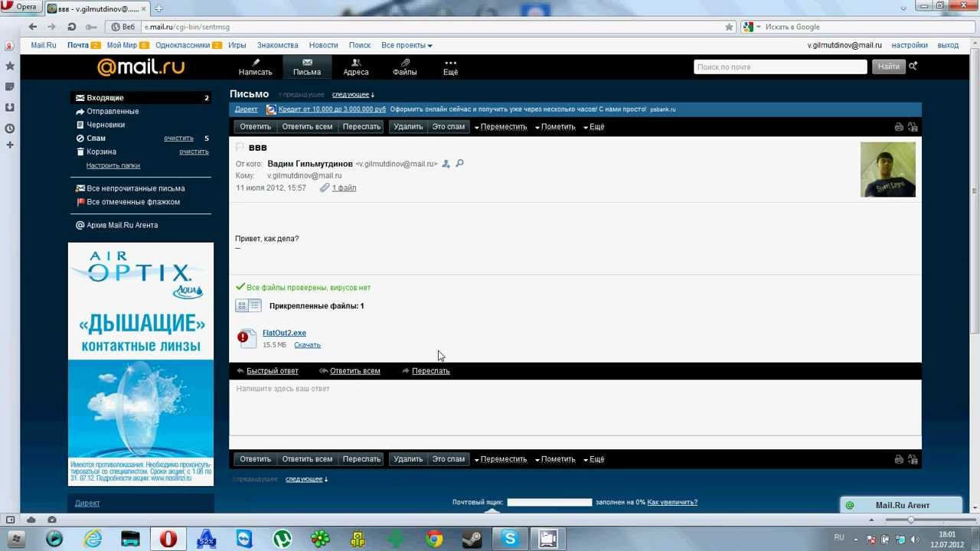Open the Черновики folder
The image size is (980, 551).
click(x=106, y=125)
